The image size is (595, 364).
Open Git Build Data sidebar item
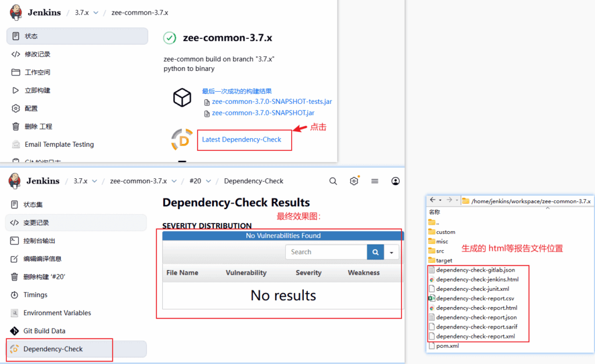pyautogui.click(x=44, y=331)
